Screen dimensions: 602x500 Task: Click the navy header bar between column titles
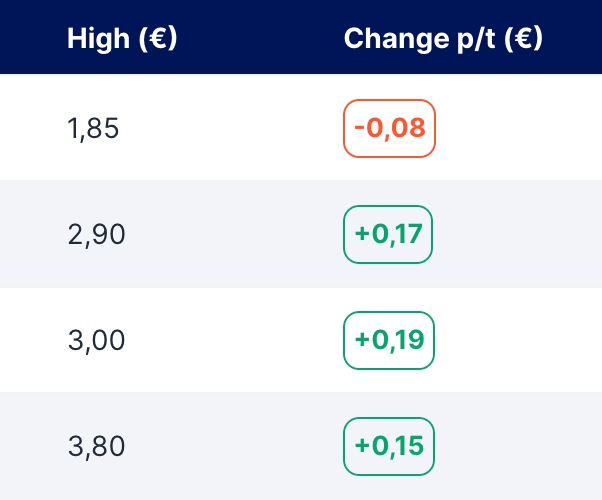tap(260, 39)
